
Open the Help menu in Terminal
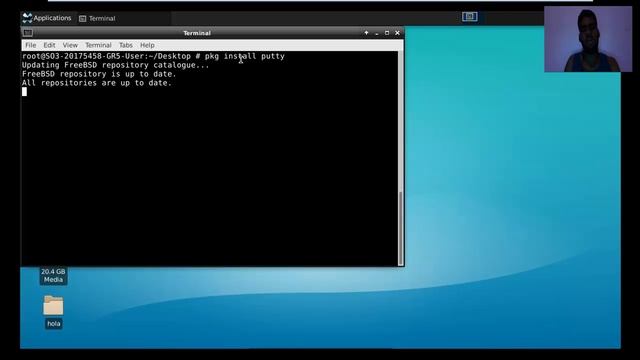click(147, 45)
